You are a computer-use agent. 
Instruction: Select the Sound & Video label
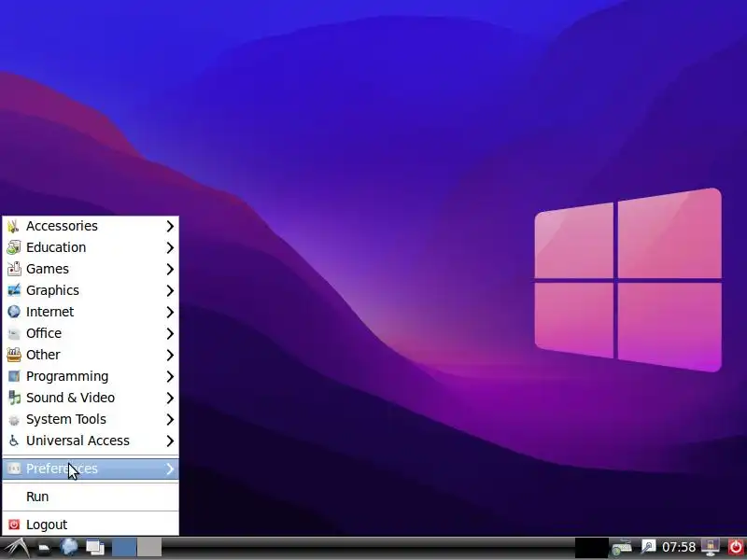71,398
